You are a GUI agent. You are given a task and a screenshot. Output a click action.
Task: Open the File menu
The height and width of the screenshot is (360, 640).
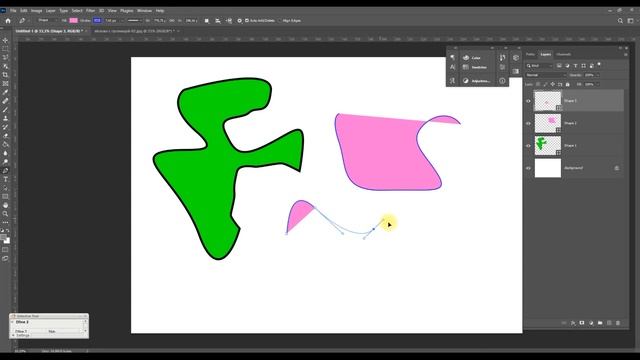click(13, 11)
